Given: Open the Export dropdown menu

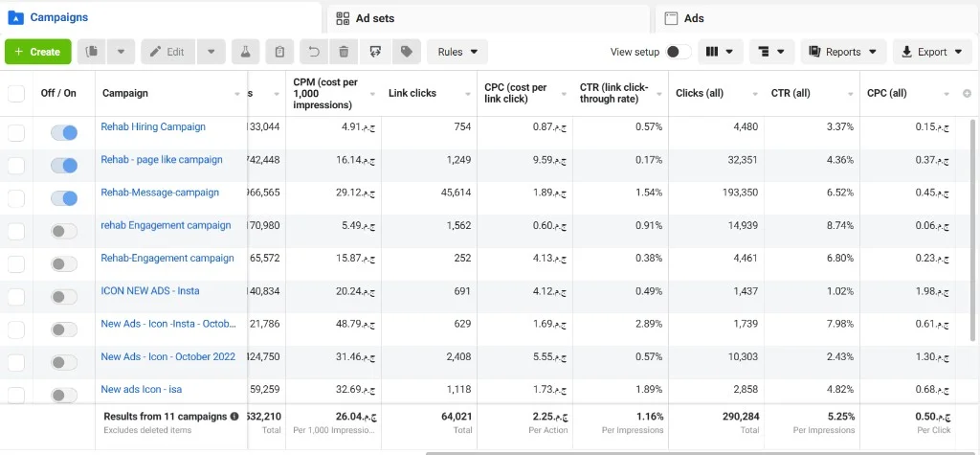Looking at the screenshot, I should pyautogui.click(x=932, y=52).
